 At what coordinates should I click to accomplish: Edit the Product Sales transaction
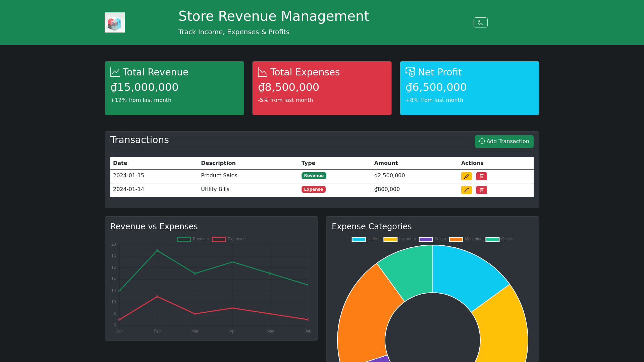pyautogui.click(x=466, y=176)
